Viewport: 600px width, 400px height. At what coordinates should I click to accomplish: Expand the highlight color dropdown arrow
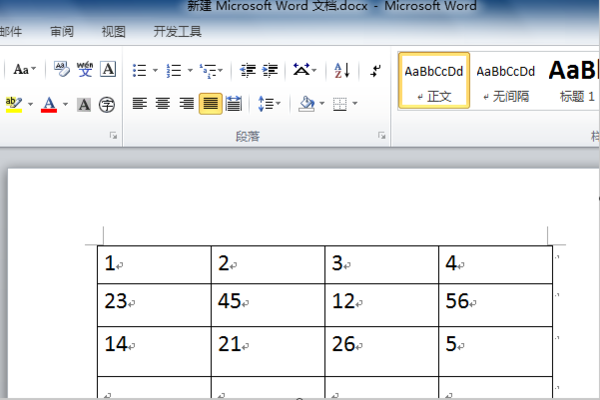pos(31,104)
